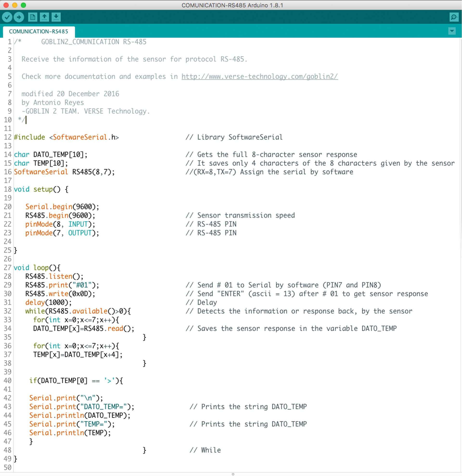Click the yellow minimize window button
Screen dimensions: 462x476
[x=15, y=5]
